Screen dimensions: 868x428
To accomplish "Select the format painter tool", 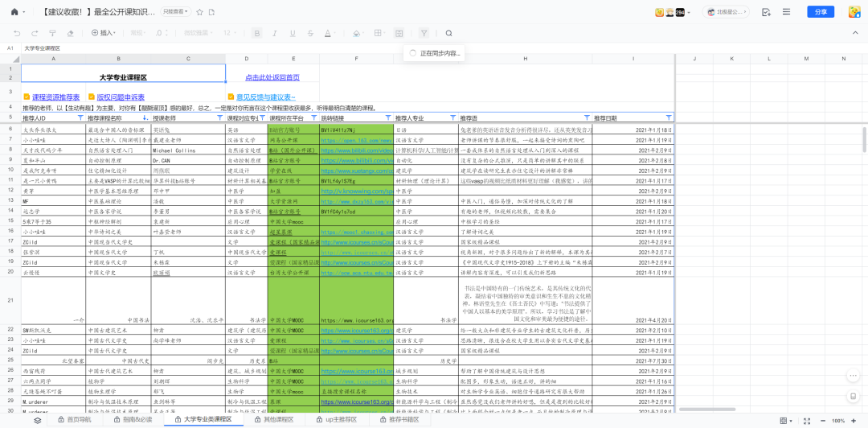I will coord(52,33).
